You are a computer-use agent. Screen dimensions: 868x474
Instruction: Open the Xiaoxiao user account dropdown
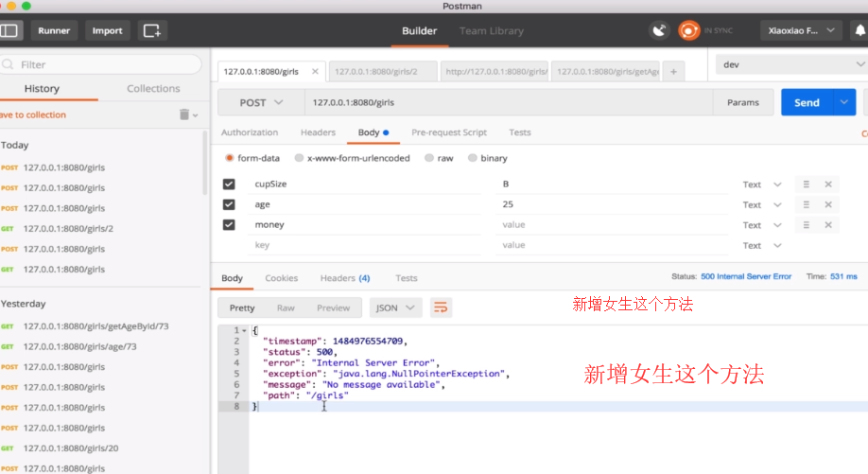coord(801,30)
